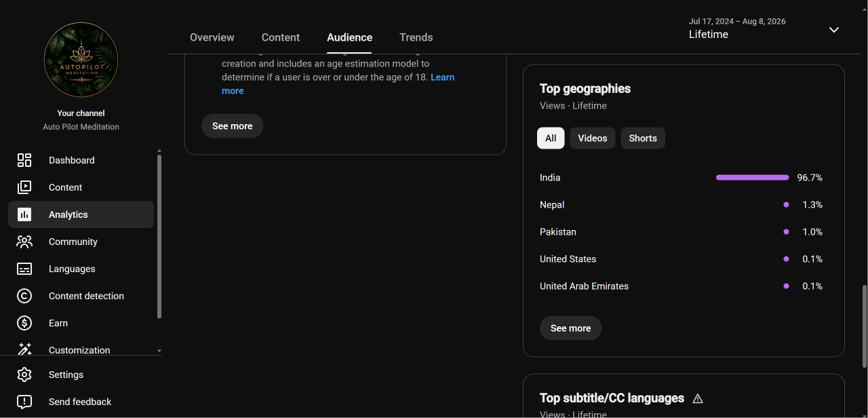Switch to the Trends tab
This screenshot has height=418, width=868.
[x=416, y=37]
